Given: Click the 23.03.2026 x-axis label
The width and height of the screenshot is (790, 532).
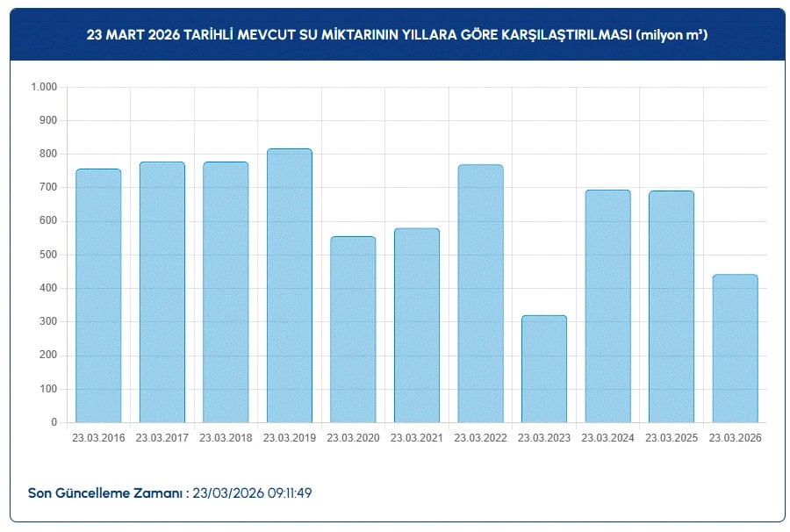Looking at the screenshot, I should click(x=735, y=438).
